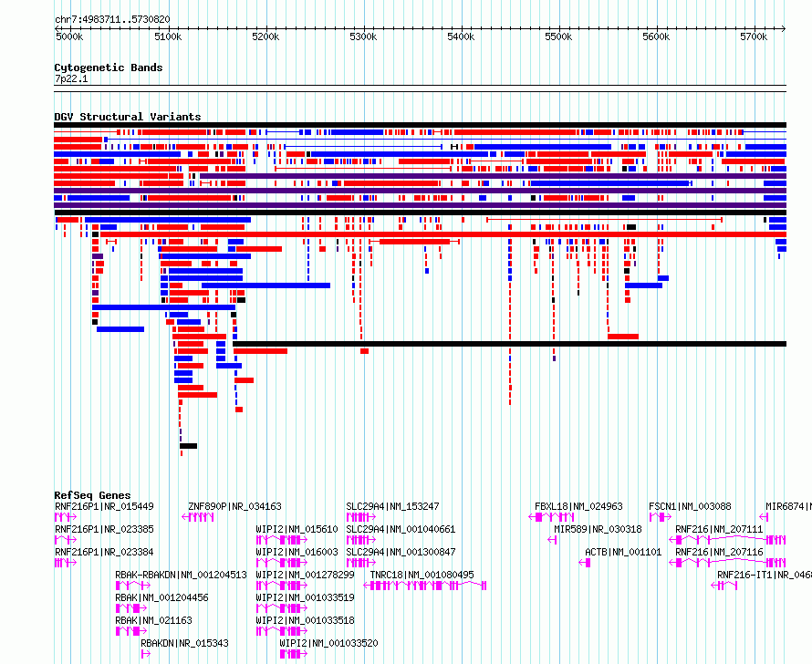
Task: Select the RNF216-IT1 gene label
Action: click(x=765, y=575)
